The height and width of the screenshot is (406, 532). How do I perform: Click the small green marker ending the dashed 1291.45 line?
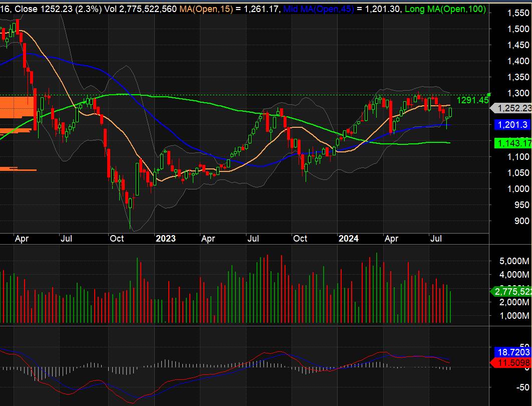click(489, 94)
